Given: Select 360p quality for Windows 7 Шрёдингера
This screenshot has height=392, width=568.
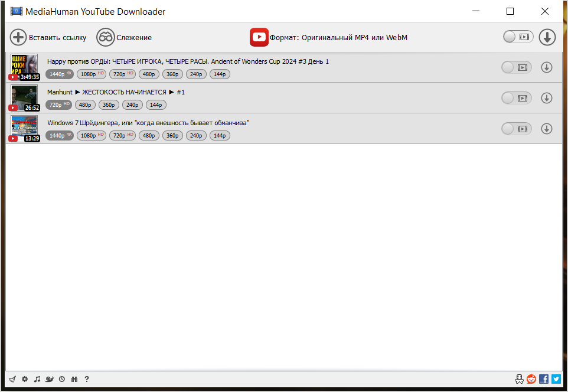Looking at the screenshot, I should click(x=172, y=136).
